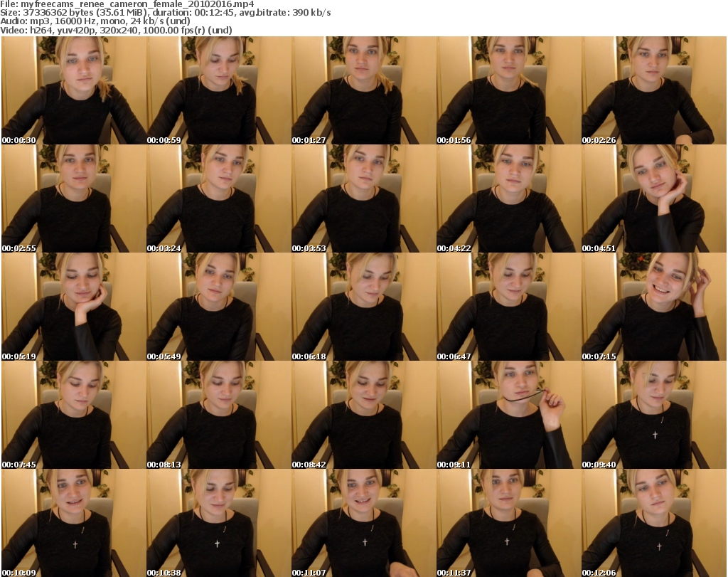
Task: Select the thumbnail stamped 00:05:19
Action: pyautogui.click(x=74, y=307)
